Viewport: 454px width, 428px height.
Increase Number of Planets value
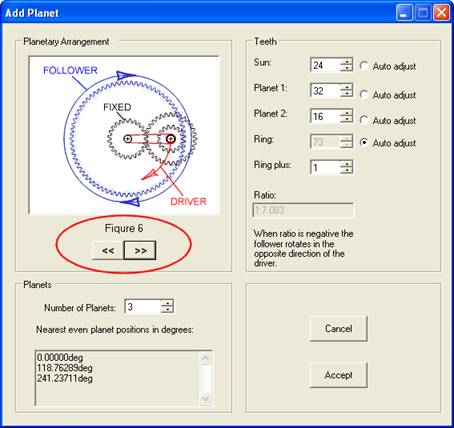click(x=167, y=303)
